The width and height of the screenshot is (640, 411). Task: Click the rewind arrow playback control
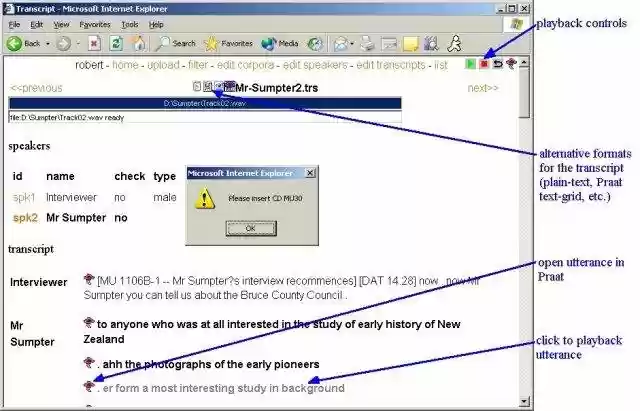click(498, 64)
